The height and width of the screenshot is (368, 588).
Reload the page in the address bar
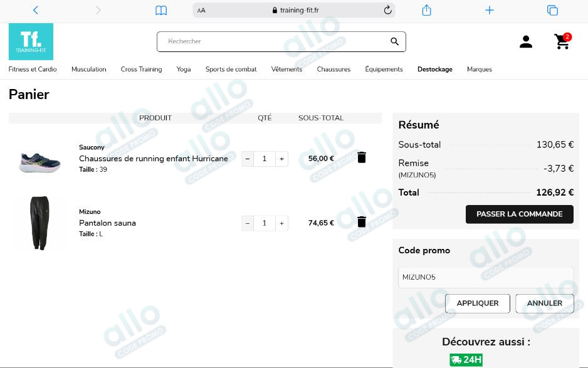pos(387,10)
